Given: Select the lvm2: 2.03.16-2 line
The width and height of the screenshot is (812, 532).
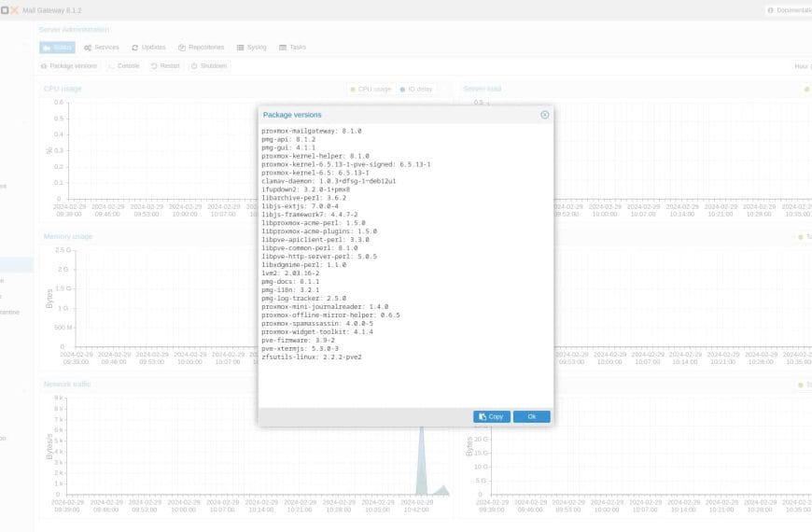Looking at the screenshot, I should [290, 273].
